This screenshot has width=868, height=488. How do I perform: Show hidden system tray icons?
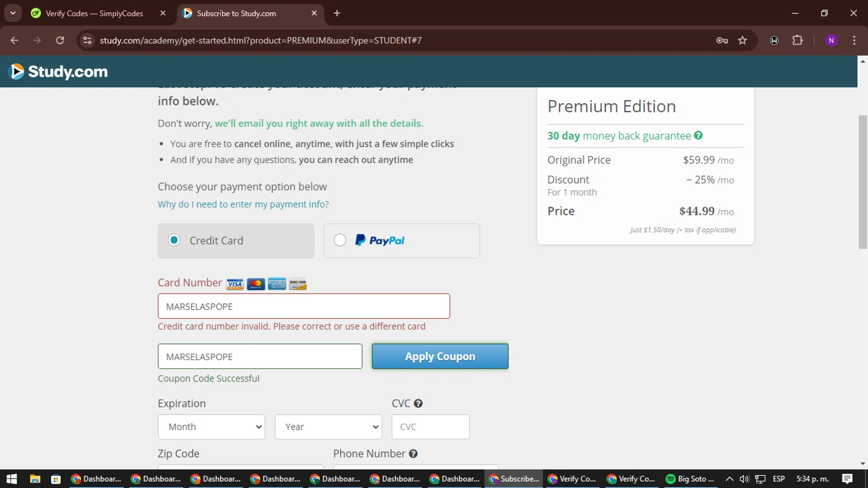pos(729,479)
